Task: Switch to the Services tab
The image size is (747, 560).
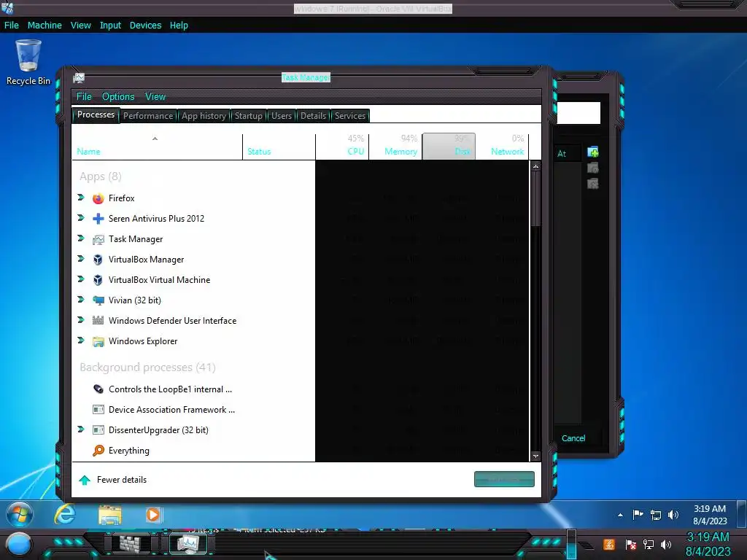Action: [x=350, y=116]
